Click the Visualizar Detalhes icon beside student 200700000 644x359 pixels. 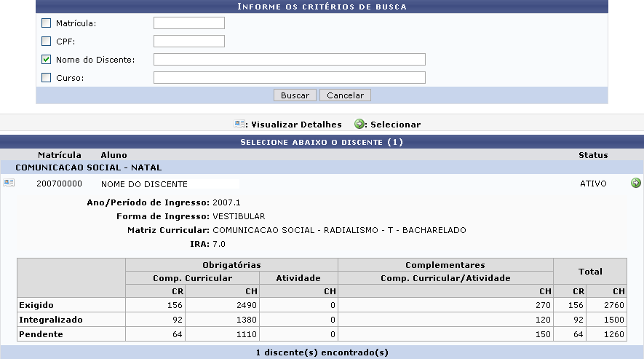9,184
